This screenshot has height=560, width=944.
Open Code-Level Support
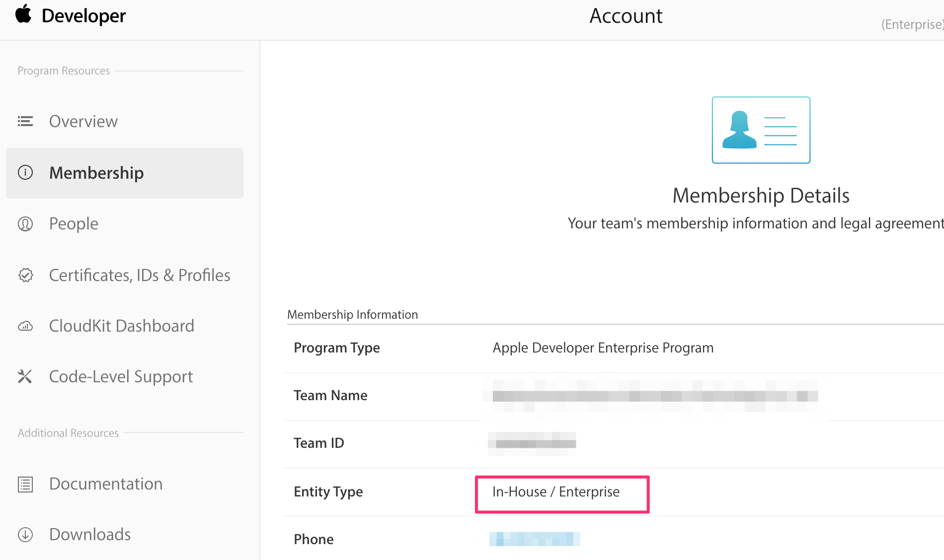coord(121,377)
